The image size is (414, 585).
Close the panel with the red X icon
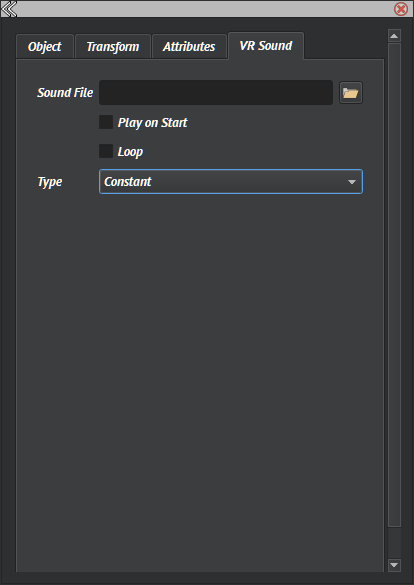(401, 9)
